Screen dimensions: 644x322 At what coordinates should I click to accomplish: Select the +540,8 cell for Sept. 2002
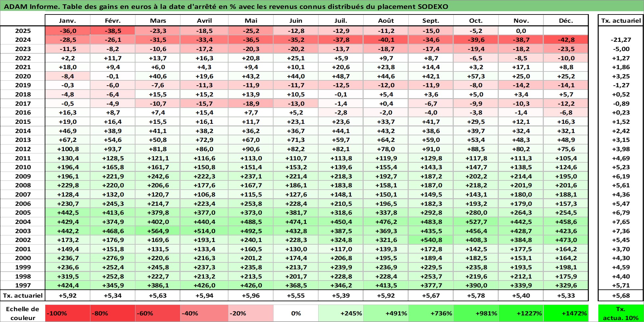tap(431, 240)
